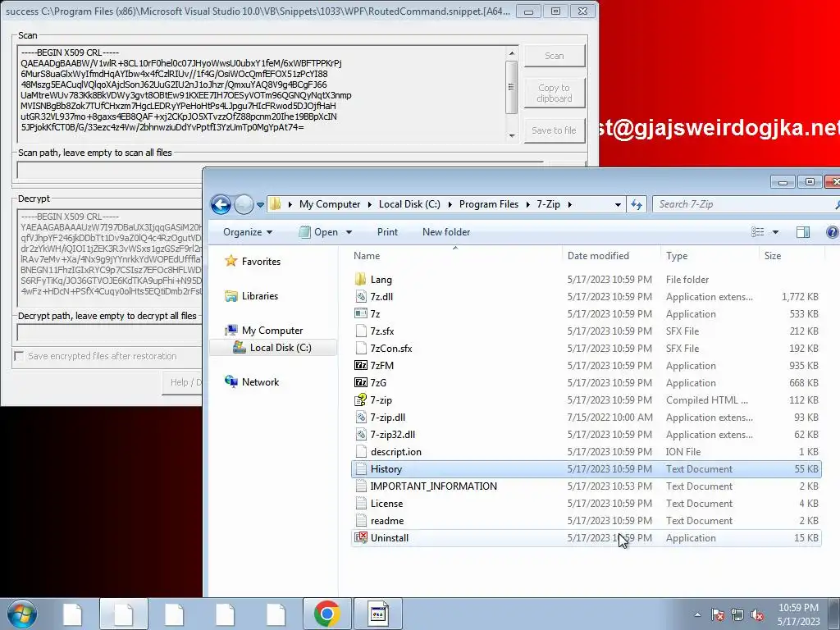Click scroll up arrow in Scan text box
This screenshot has height=630, width=840.
pos(512,53)
